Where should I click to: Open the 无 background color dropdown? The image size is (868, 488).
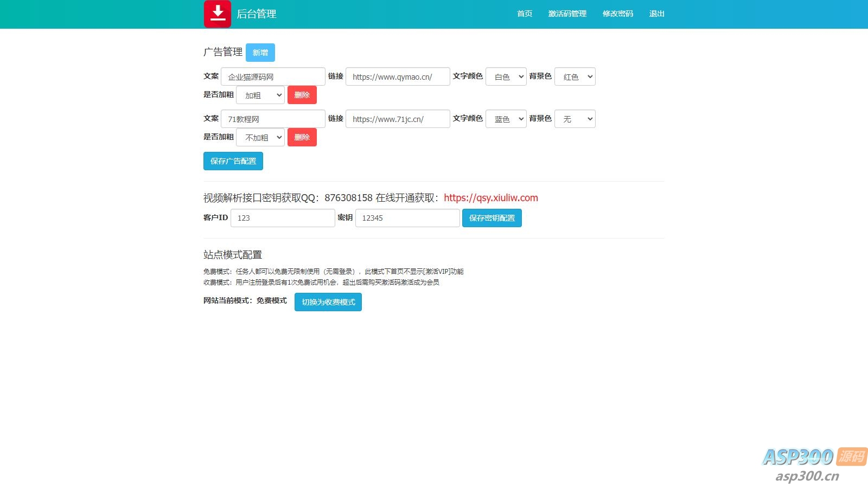575,119
